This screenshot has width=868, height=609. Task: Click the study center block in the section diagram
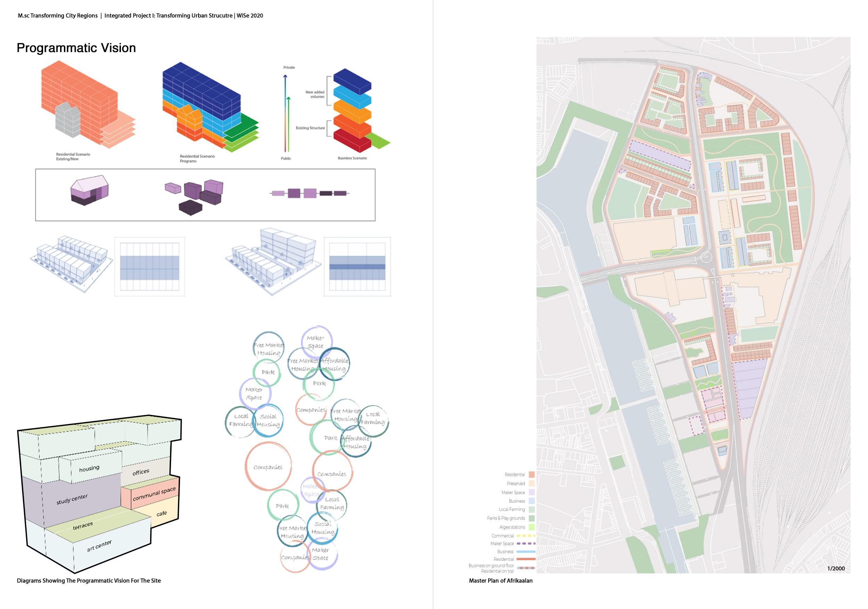[72, 499]
